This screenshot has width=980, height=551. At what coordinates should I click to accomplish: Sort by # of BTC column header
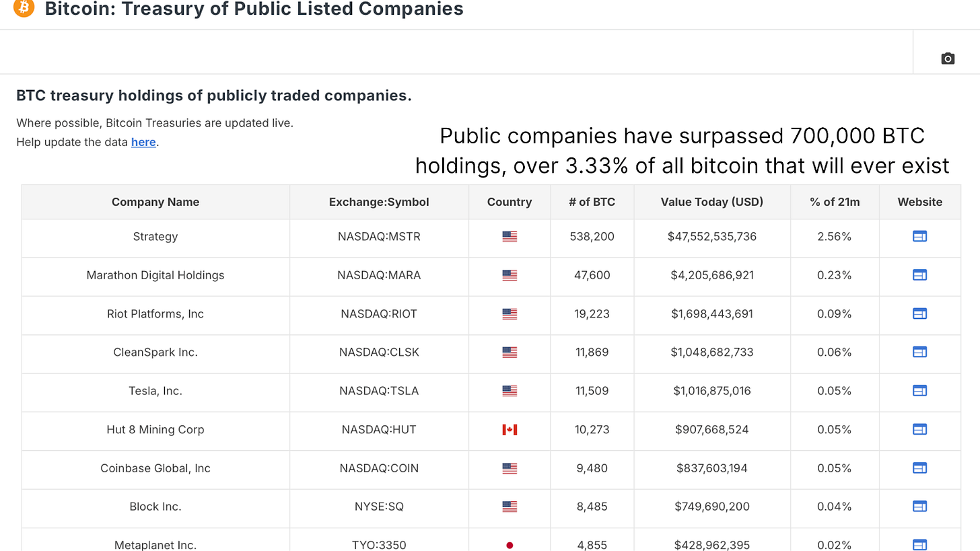pos(592,202)
